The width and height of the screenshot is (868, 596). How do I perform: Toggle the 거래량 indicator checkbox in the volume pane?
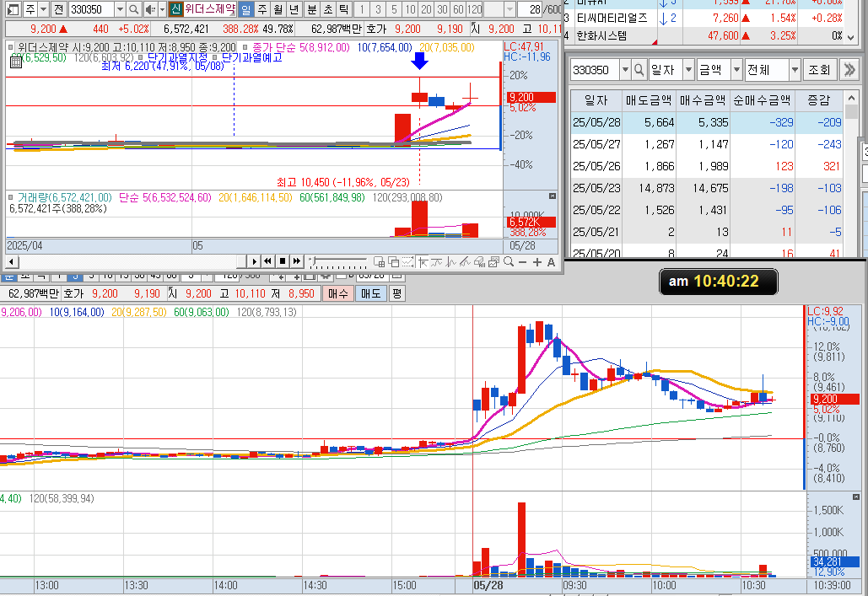(x=10, y=197)
